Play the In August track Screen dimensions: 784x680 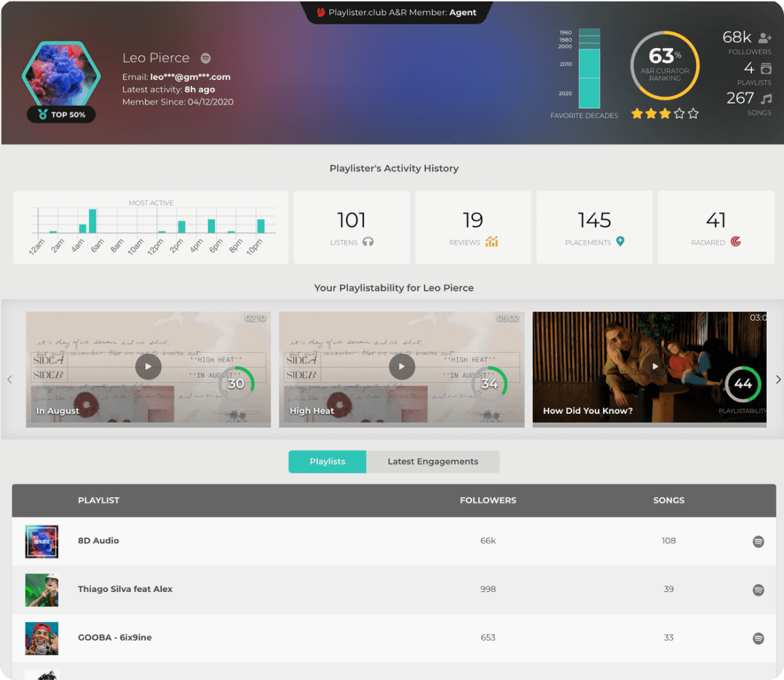click(x=148, y=366)
